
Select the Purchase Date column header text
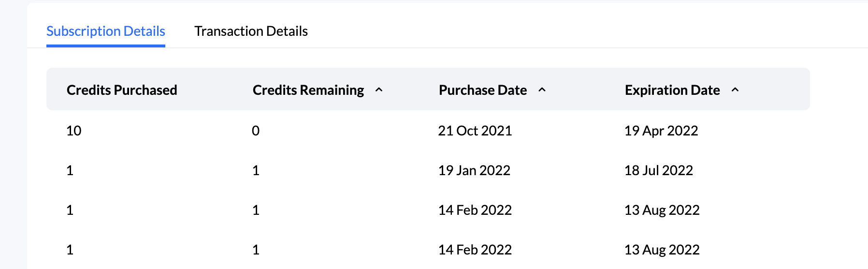(483, 90)
